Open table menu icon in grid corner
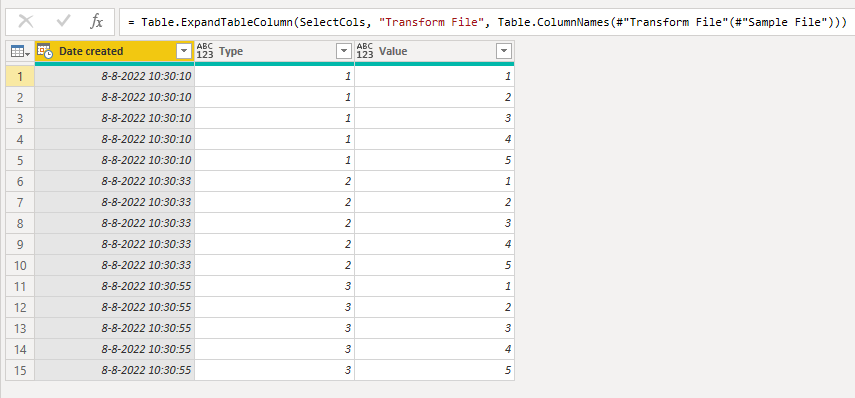Image resolution: width=855 pixels, height=398 pixels. pos(20,52)
